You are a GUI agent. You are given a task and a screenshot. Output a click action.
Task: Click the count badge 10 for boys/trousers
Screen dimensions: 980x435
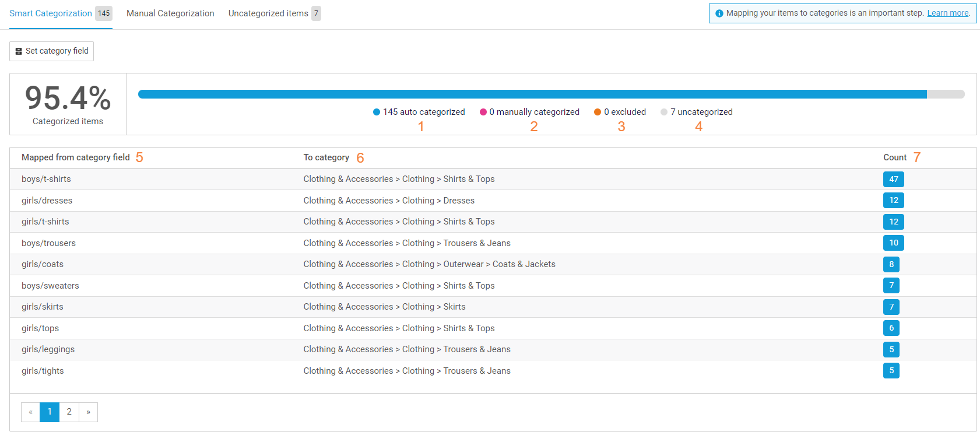pyautogui.click(x=894, y=243)
